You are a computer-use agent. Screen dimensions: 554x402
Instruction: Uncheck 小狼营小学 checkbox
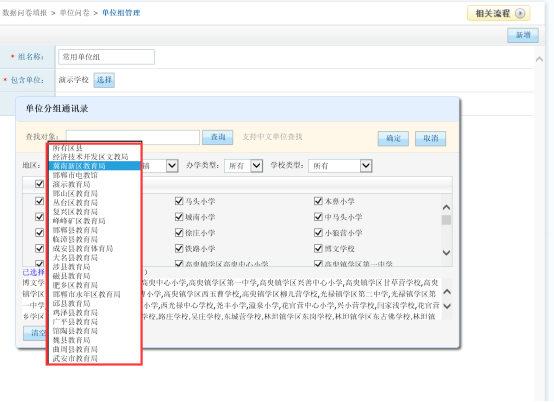(318, 232)
